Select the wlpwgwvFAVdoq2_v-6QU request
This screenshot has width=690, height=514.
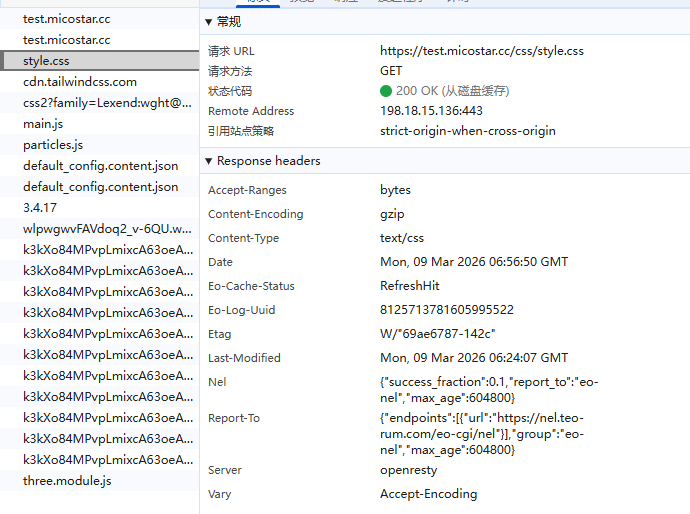[106, 228]
